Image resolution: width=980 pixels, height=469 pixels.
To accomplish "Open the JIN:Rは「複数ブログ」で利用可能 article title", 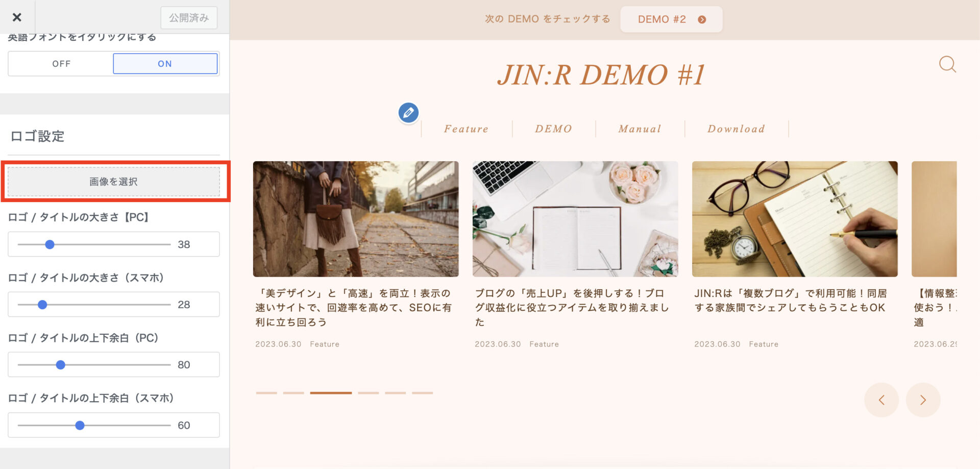I will click(791, 301).
